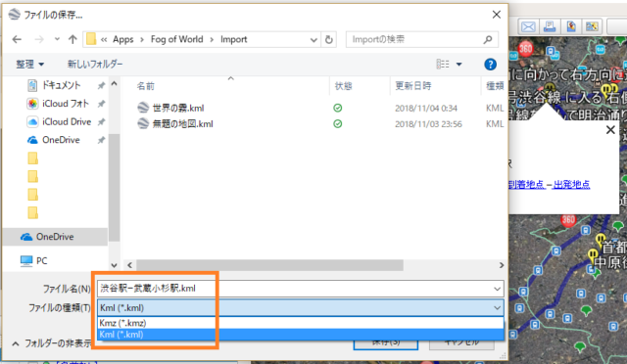Open the 出発地点 link in balloon
The image size is (627, 364).
pos(572,184)
